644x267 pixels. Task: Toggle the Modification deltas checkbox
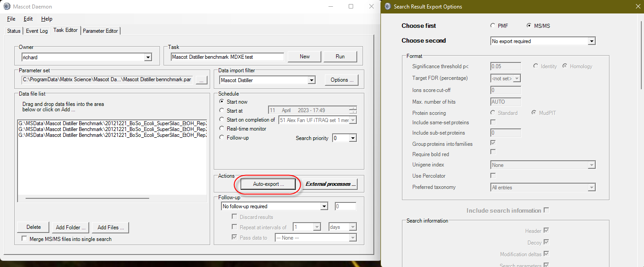[x=546, y=254]
